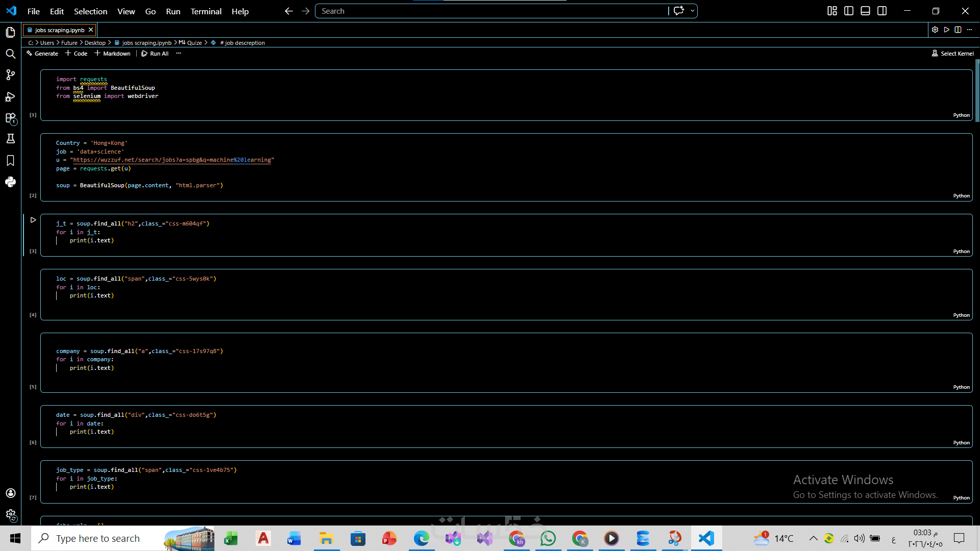
Task: Toggle the bottom Panel visibility
Action: coord(865,11)
